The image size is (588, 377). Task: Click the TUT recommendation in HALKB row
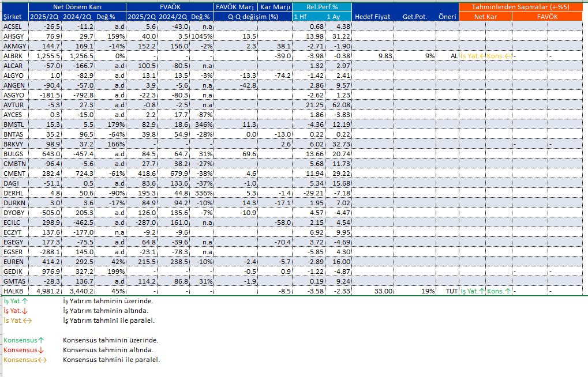451,291
